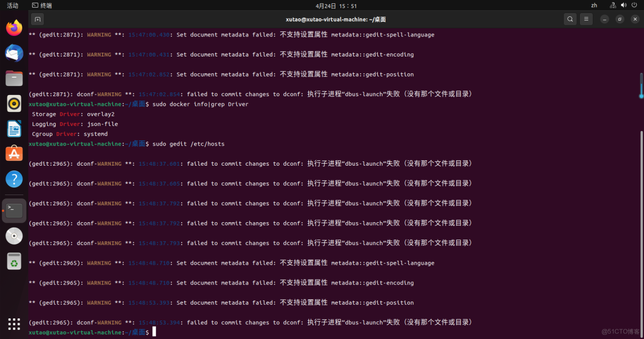Viewport: 644px width, 339px height.
Task: Click the 'Storage Driver: overlay2' output line
Action: (x=73, y=114)
